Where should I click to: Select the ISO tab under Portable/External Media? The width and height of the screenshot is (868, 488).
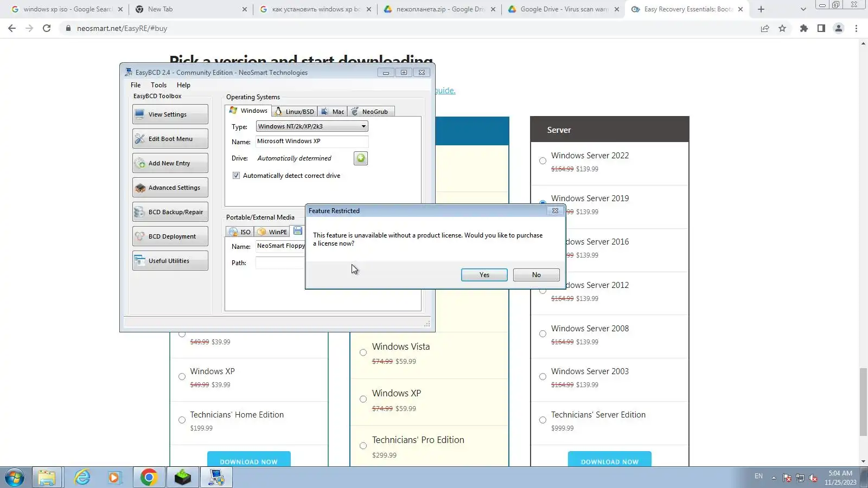tap(240, 232)
